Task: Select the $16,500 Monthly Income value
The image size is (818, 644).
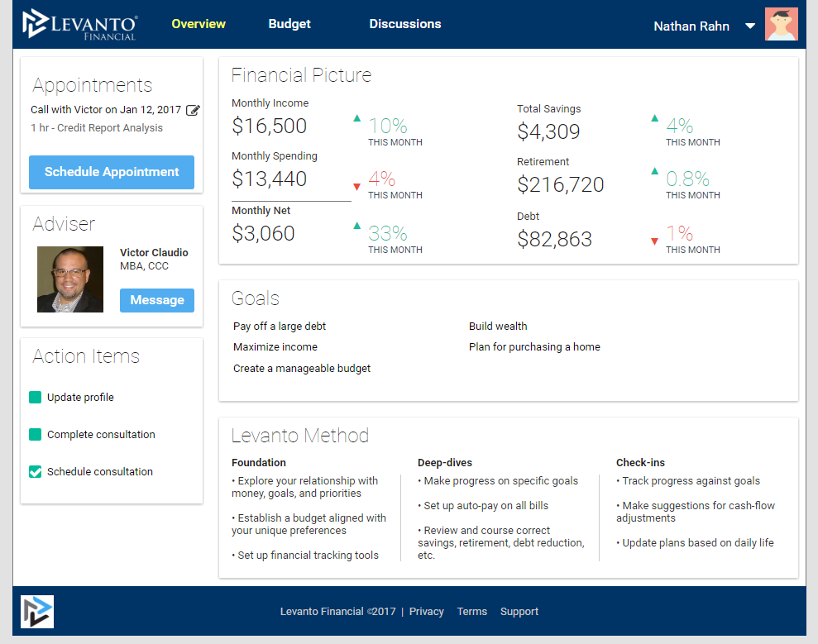Action: [269, 126]
